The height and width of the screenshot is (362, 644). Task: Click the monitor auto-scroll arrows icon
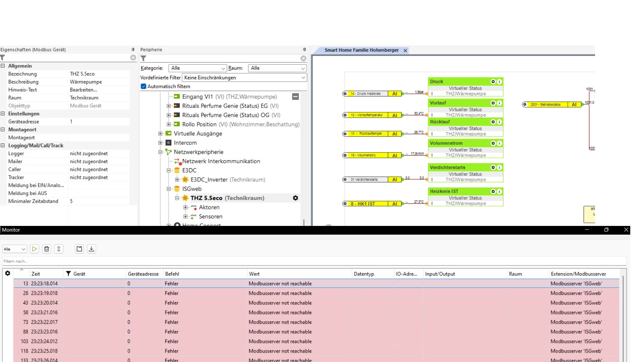coord(59,249)
